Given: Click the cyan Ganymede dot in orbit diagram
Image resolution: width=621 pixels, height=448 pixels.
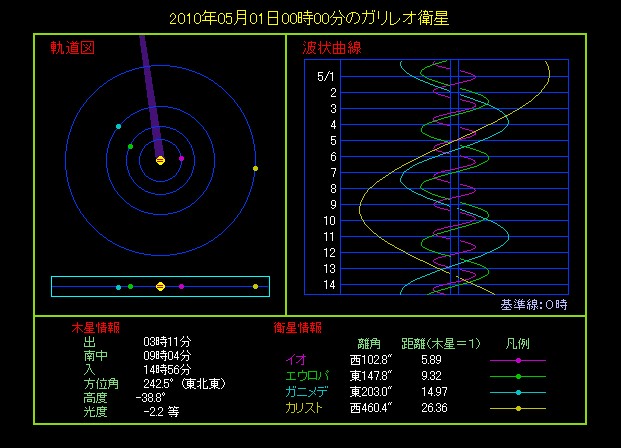Looking at the screenshot, I should [x=119, y=126].
